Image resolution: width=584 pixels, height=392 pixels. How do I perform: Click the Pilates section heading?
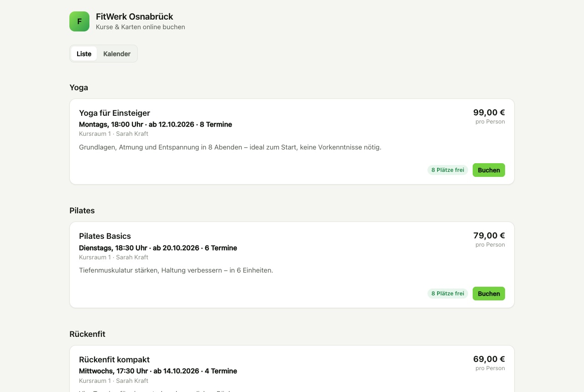(82, 211)
